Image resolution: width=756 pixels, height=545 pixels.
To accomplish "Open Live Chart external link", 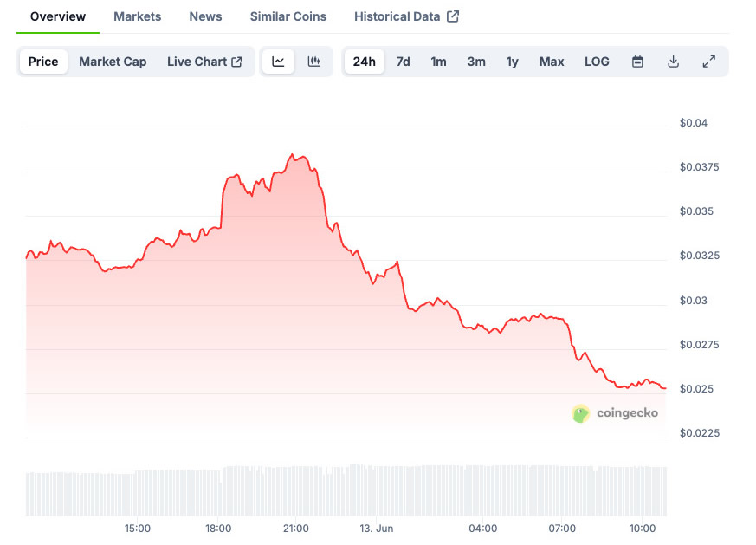I will [x=204, y=62].
